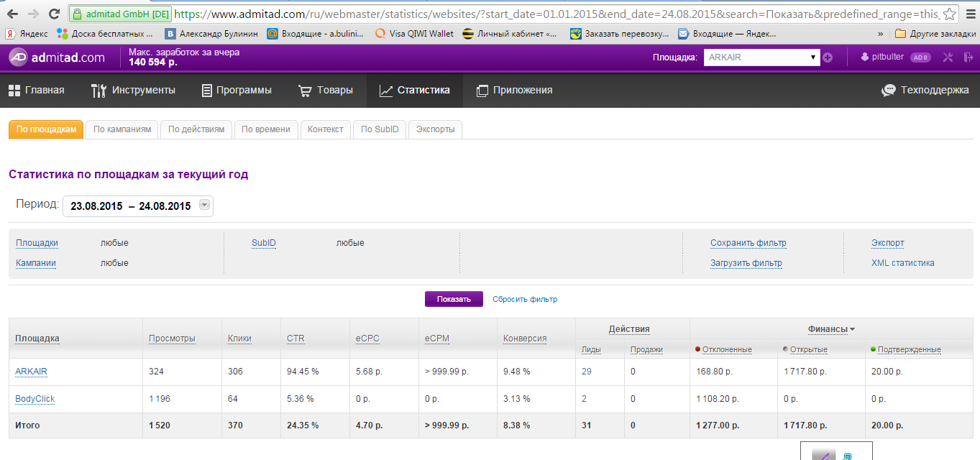Click the Техподдержка chat icon
Screen dimensions: 980x460
[x=889, y=90]
